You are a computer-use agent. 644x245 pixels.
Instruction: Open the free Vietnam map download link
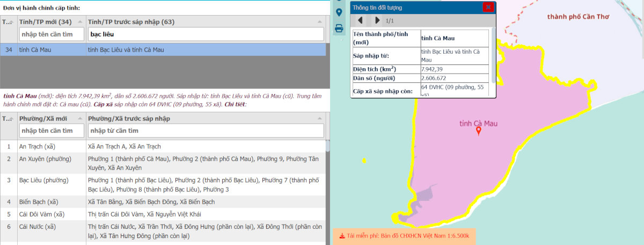[x=408, y=235]
